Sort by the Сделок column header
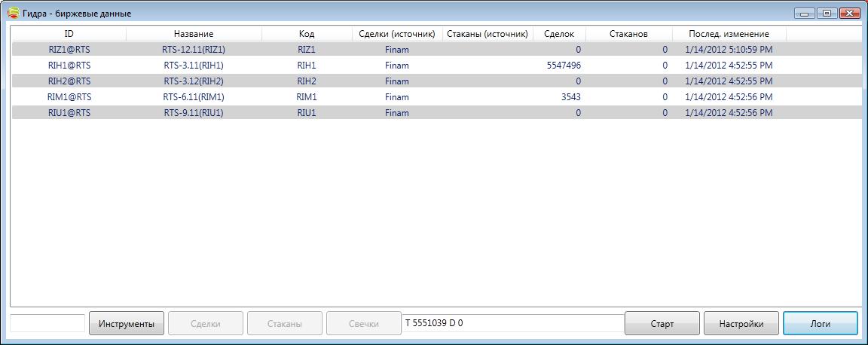 click(559, 34)
